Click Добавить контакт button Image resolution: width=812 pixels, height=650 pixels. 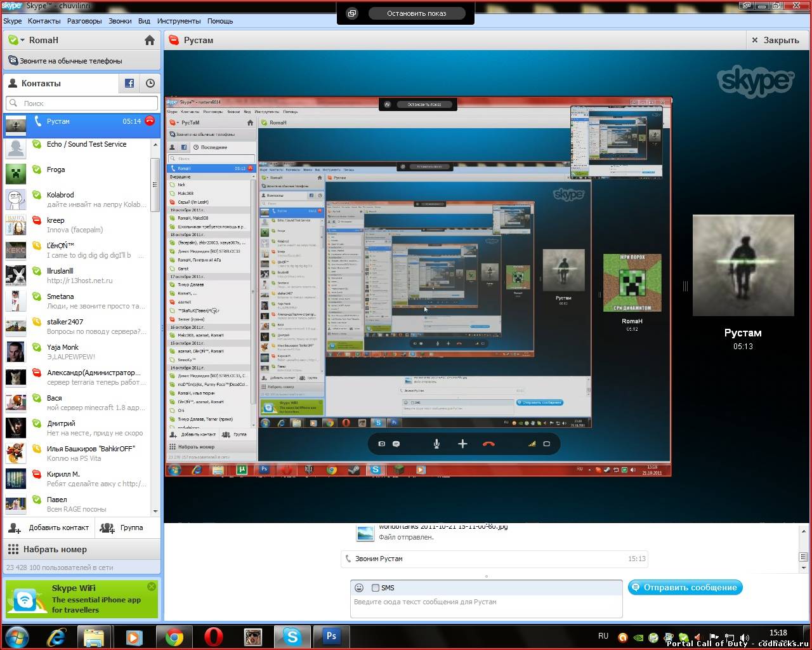(49, 527)
